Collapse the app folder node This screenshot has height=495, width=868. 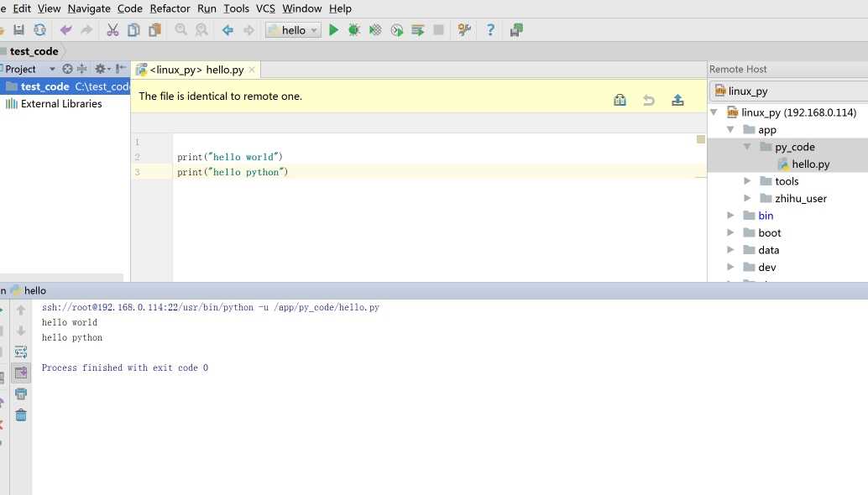point(730,129)
